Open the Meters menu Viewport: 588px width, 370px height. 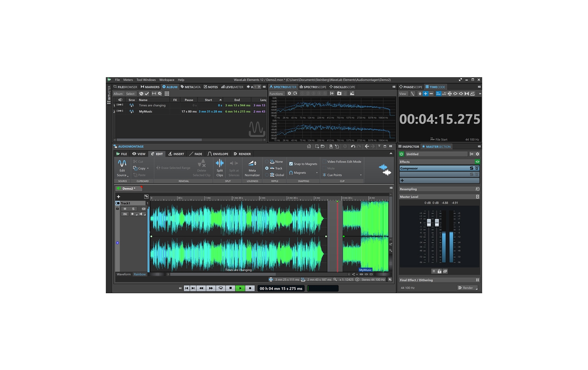[128, 80]
